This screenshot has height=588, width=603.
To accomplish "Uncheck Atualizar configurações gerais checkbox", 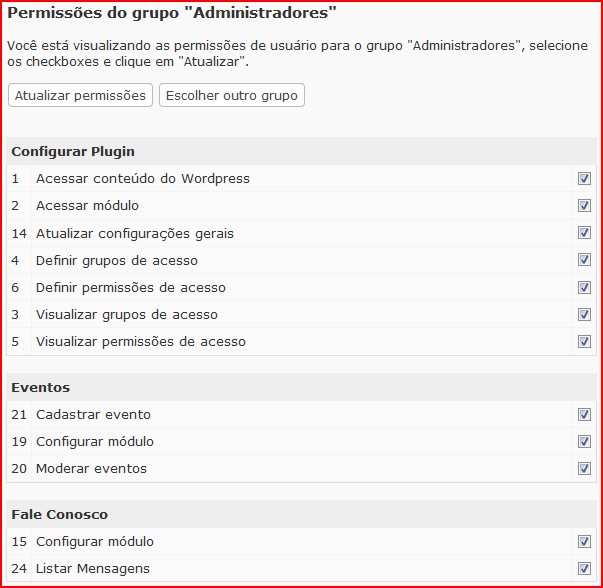I will (584, 233).
